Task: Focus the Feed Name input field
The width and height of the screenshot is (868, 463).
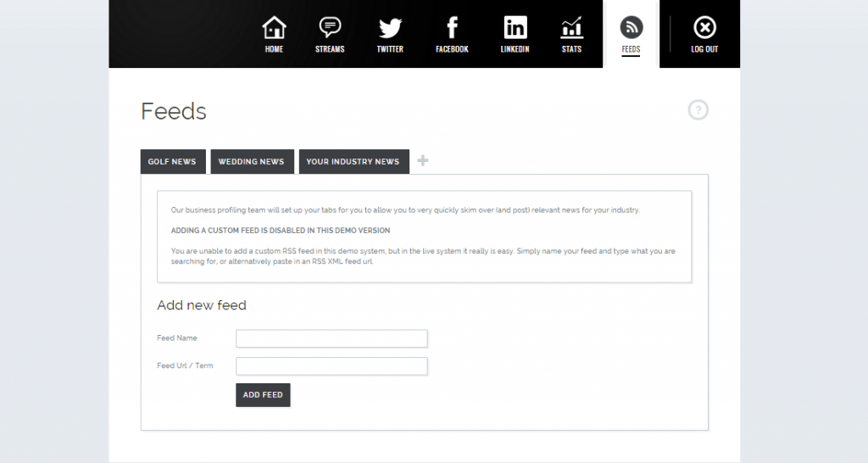Action: (331, 338)
